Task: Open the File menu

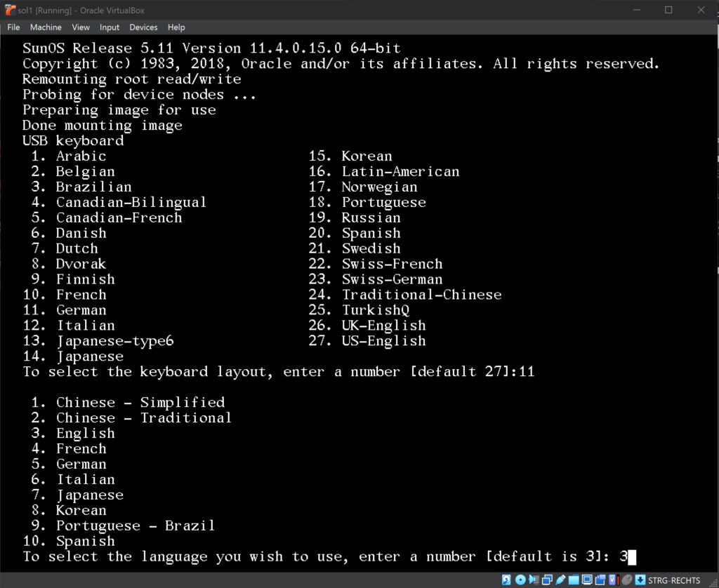Action: [14, 27]
